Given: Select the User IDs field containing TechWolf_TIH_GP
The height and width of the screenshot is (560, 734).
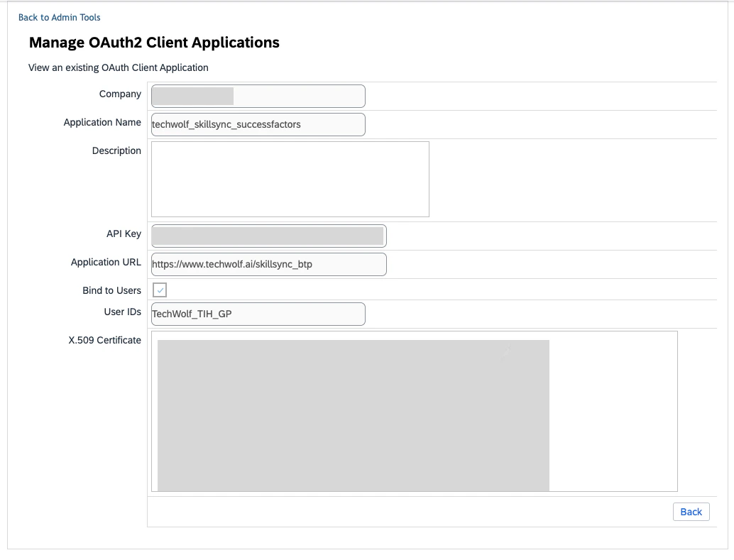Looking at the screenshot, I should (256, 314).
